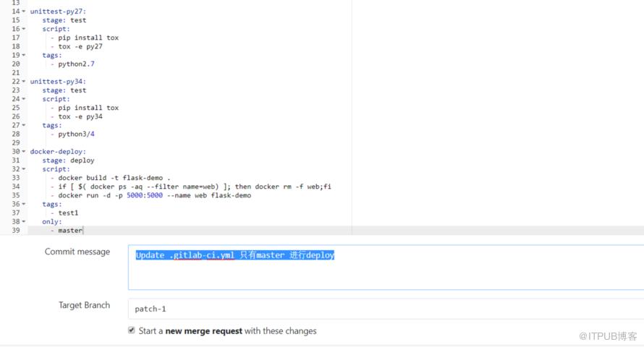Image resolution: width=644 pixels, height=347 pixels.
Task: Click the 'unittest-py34:' code line
Action: pos(58,81)
